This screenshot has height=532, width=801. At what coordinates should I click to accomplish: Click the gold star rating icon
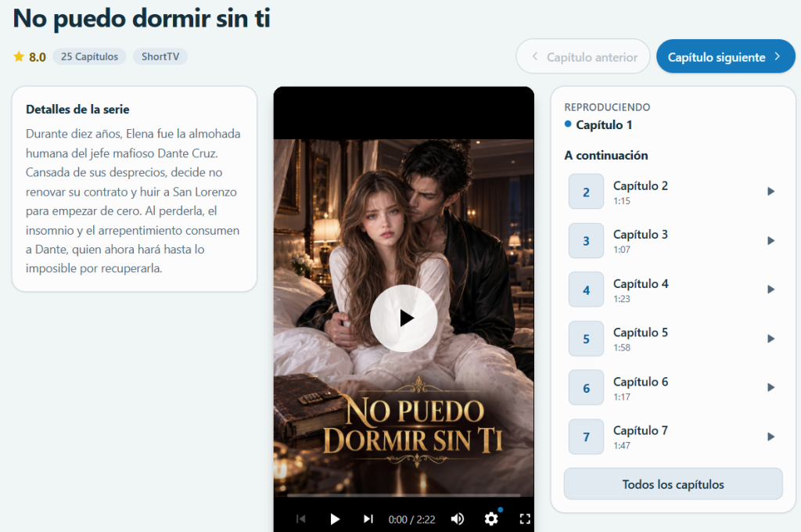click(x=19, y=56)
